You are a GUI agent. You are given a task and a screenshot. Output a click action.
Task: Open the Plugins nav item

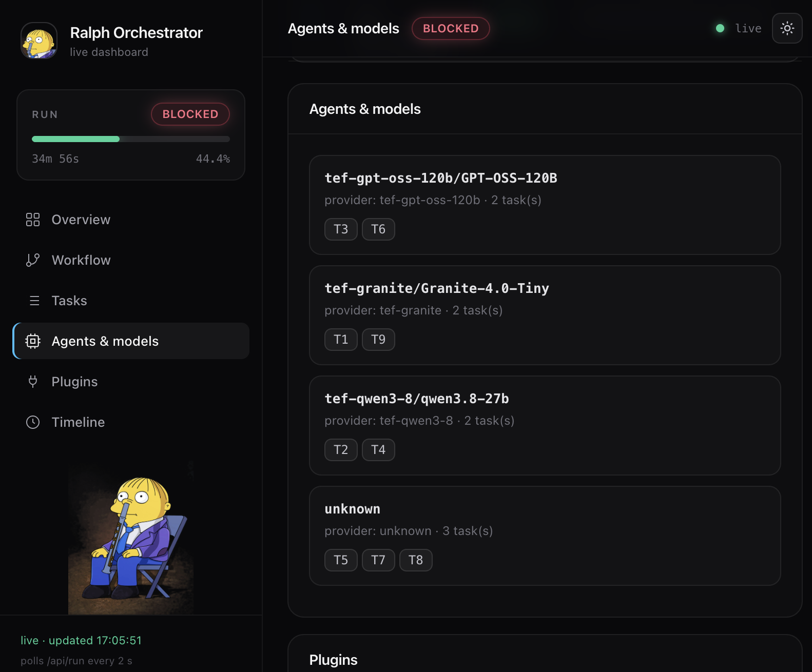click(131, 382)
